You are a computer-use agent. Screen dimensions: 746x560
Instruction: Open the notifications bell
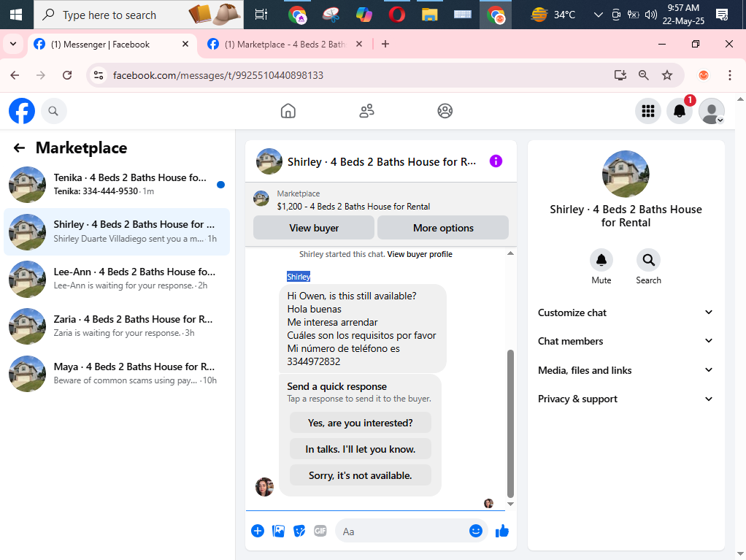click(x=680, y=111)
